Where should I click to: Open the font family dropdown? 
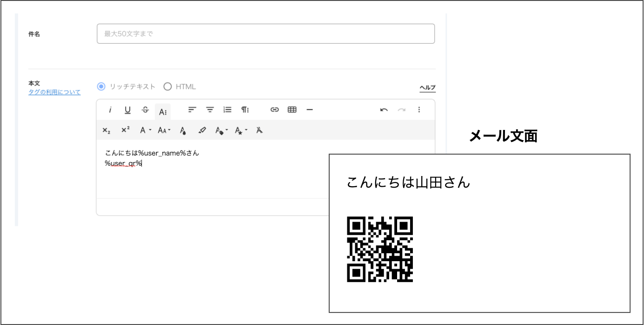coord(146,130)
